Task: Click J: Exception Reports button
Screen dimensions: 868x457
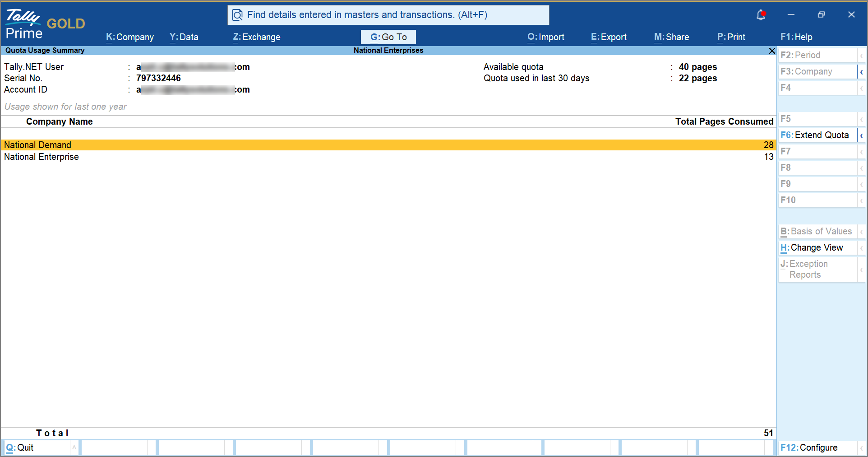Action: (x=817, y=269)
